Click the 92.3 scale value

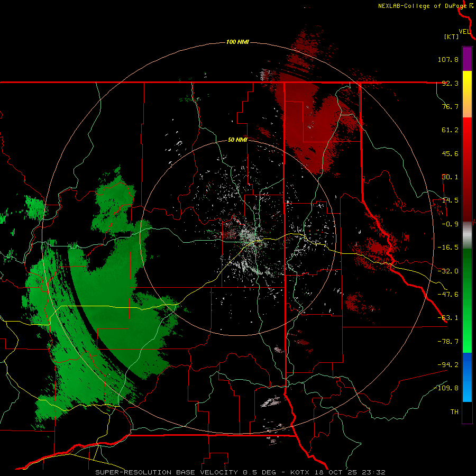pos(450,83)
